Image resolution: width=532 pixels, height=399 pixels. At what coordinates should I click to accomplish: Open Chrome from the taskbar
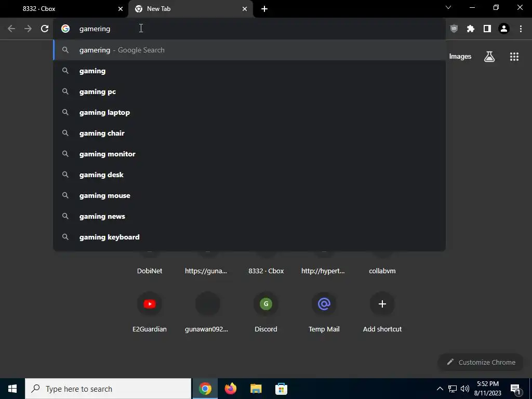pos(205,389)
